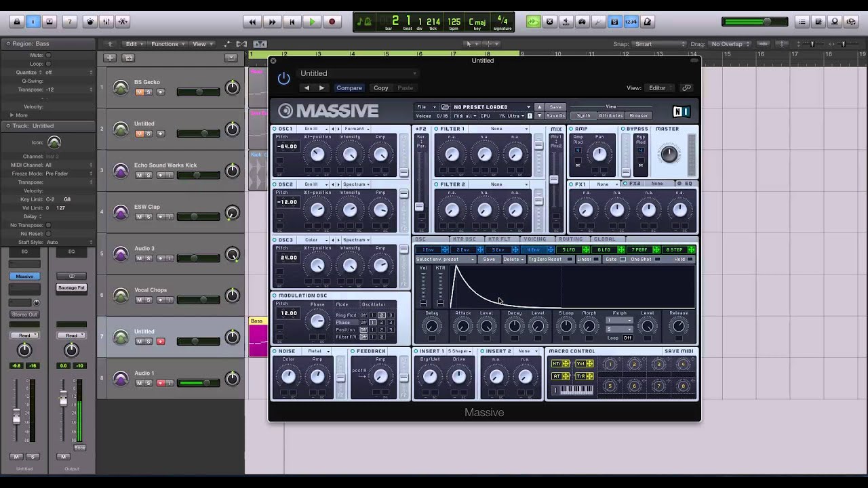Screen dimensions: 868x488
Task: Enable One Shot envelope option
Action: click(656, 259)
